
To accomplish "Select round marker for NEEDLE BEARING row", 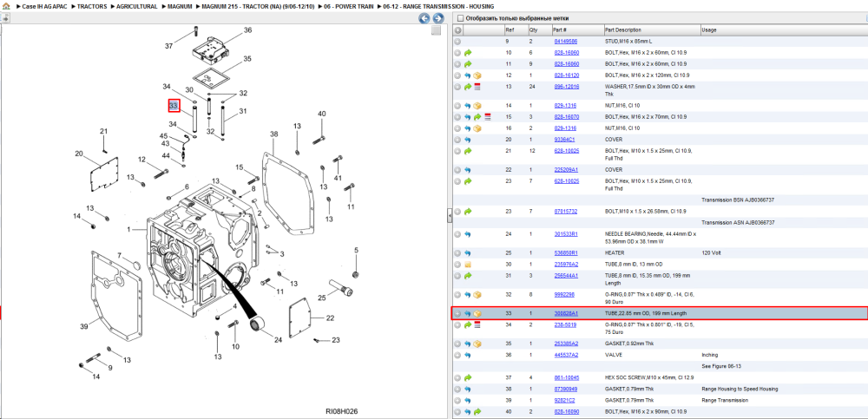I will click(457, 234).
